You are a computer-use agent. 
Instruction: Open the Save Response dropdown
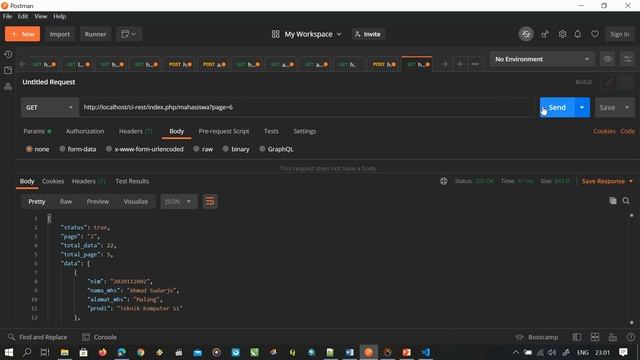coord(607,181)
